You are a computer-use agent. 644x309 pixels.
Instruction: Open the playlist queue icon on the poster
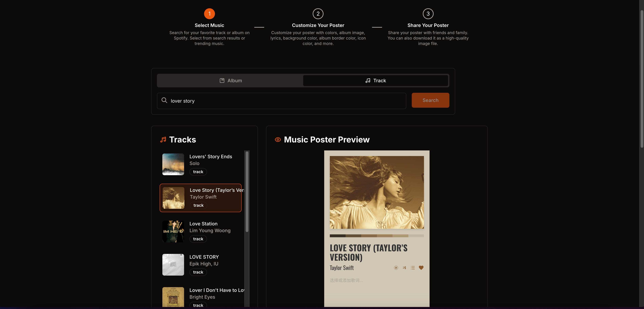[x=413, y=268]
